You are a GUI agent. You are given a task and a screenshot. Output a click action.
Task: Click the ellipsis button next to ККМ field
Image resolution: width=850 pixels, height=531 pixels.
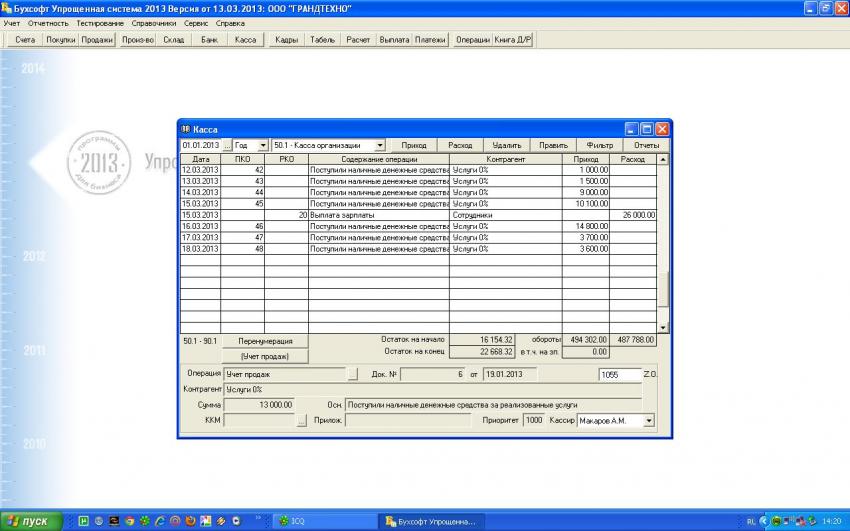point(302,421)
